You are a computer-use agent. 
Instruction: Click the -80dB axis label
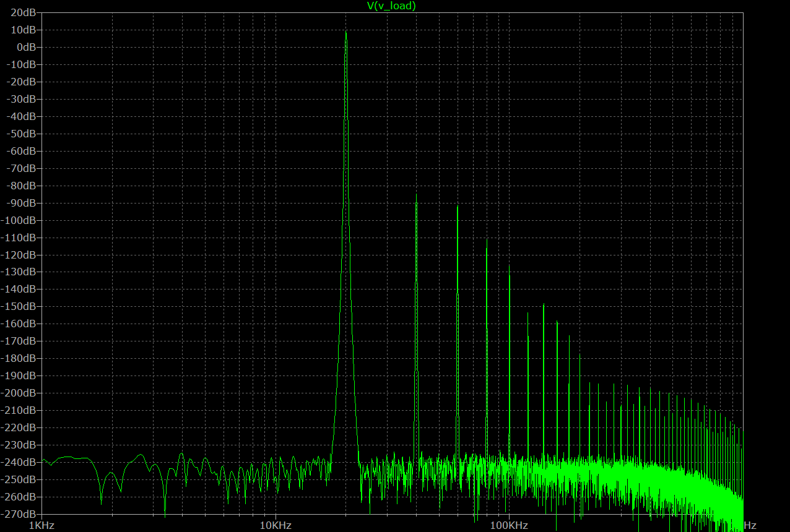click(22, 186)
